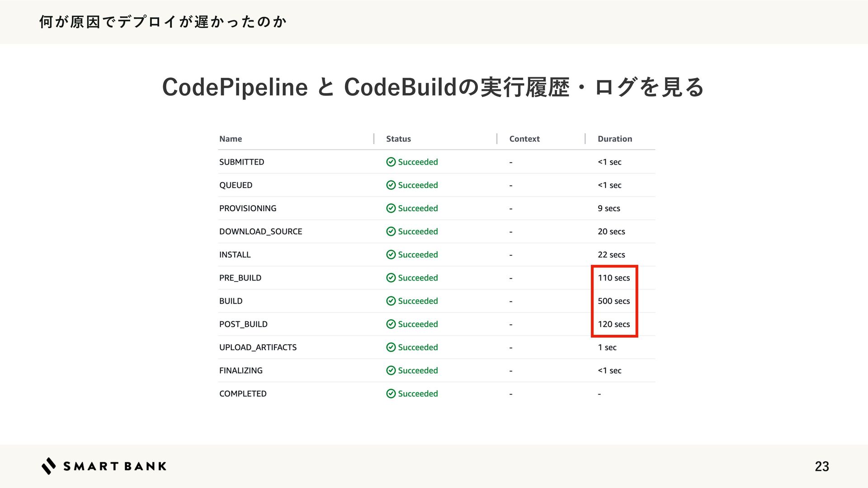Click the DOWNLOAD_SOURCE success check icon
The height and width of the screenshot is (488, 868).
(391, 231)
